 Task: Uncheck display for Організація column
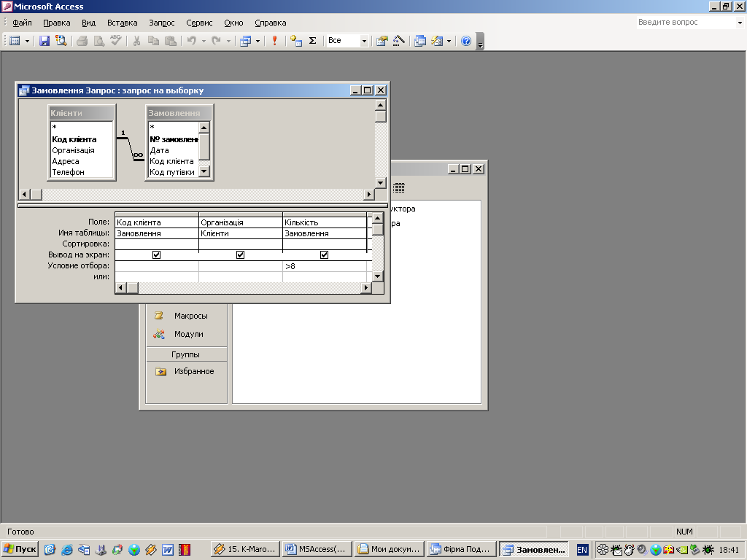coord(240,255)
